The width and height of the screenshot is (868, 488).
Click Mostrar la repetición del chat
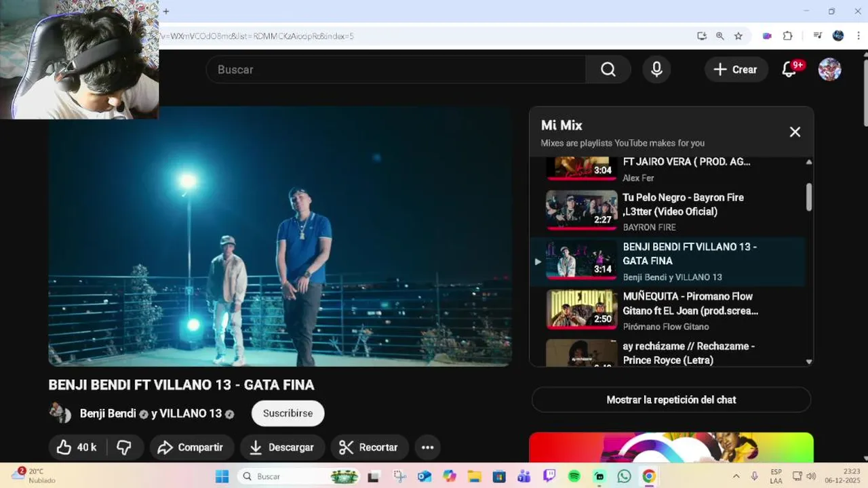click(x=671, y=400)
